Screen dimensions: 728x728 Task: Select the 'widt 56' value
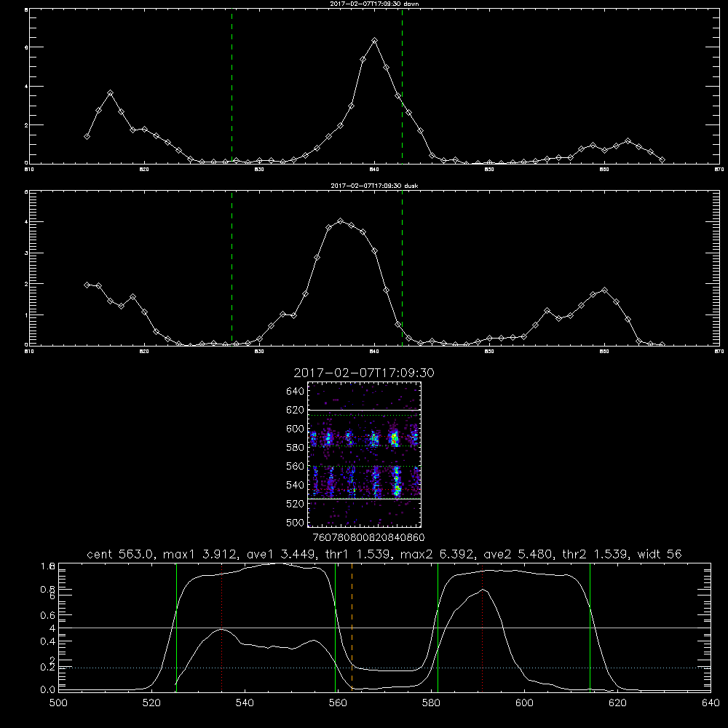click(x=660, y=554)
